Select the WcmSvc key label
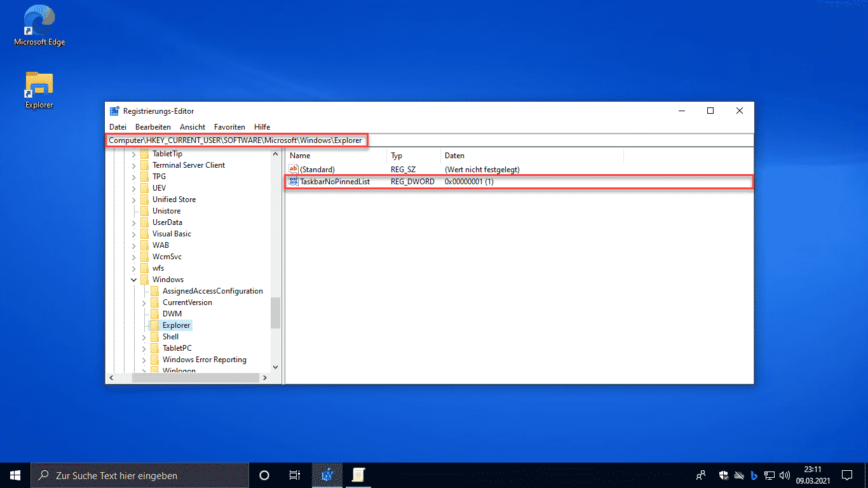This screenshot has height=488, width=868. point(167,257)
